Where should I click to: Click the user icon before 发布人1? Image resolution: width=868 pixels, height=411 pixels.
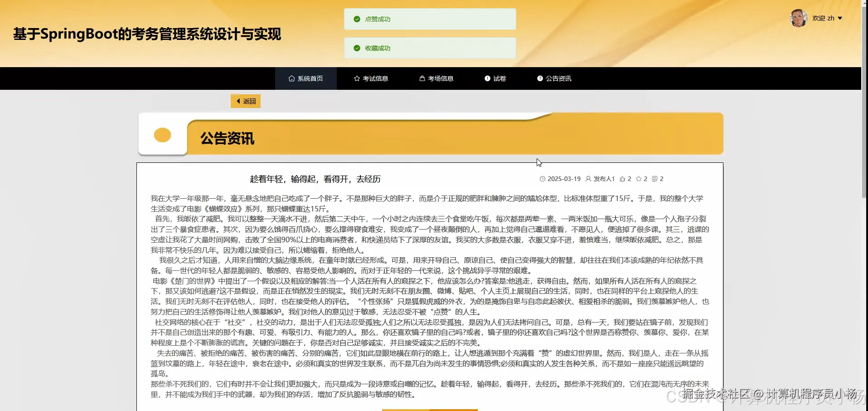[x=588, y=179]
